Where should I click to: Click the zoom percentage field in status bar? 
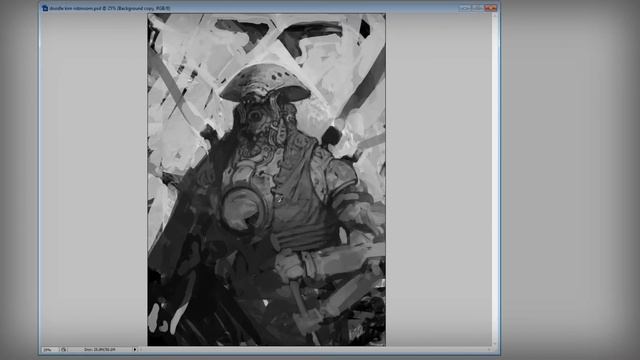(x=50, y=350)
